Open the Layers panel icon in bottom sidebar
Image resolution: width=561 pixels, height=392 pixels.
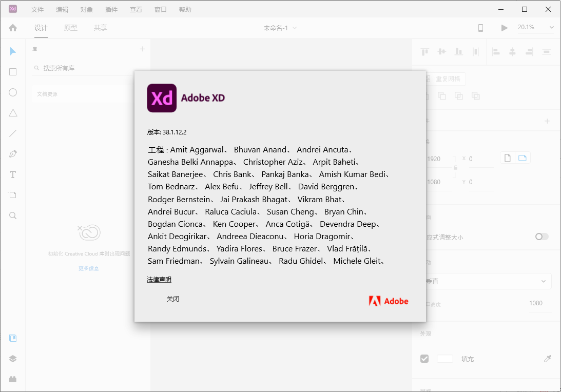point(12,359)
